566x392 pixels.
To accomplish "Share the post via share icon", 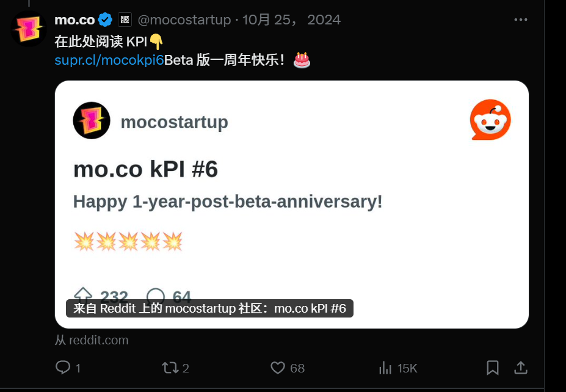I will [520, 368].
